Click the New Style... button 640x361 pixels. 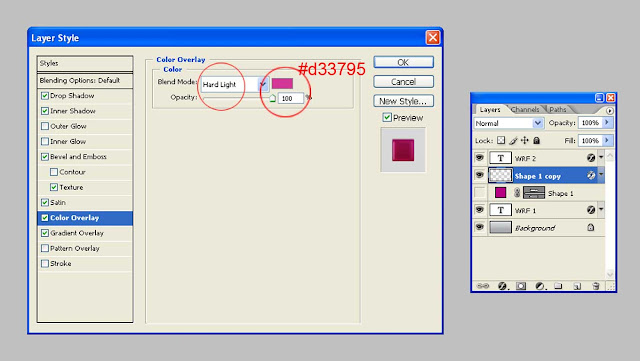coord(403,101)
